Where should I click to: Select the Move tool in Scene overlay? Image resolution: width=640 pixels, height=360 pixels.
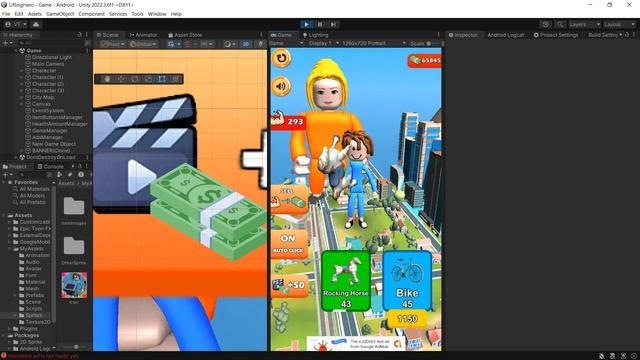click(x=121, y=79)
